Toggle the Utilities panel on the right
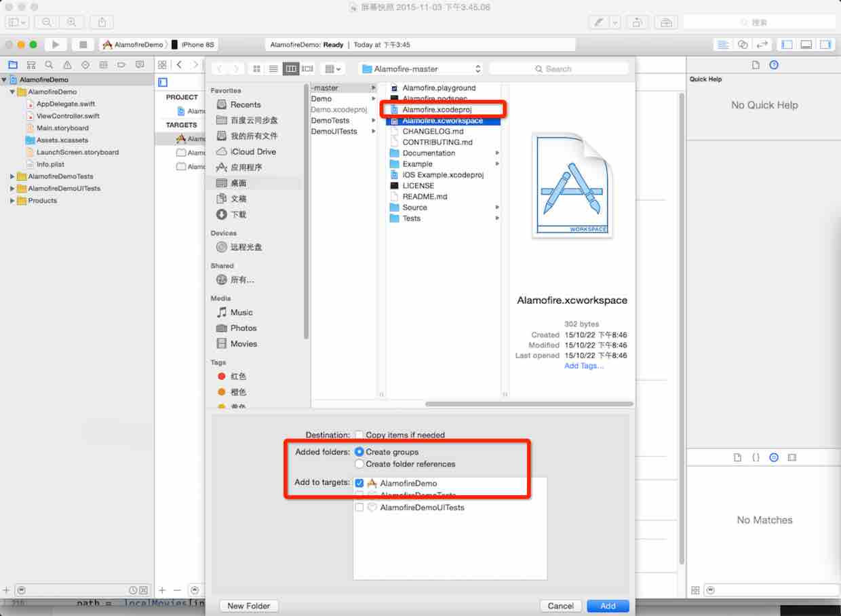 click(x=825, y=45)
